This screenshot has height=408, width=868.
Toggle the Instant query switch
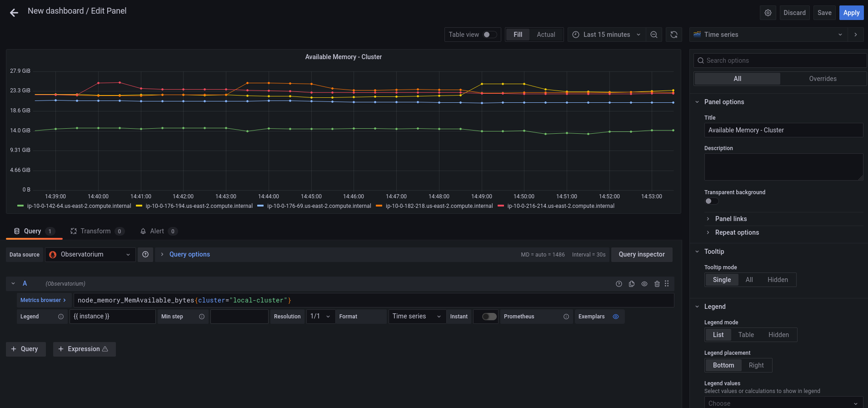[489, 317]
